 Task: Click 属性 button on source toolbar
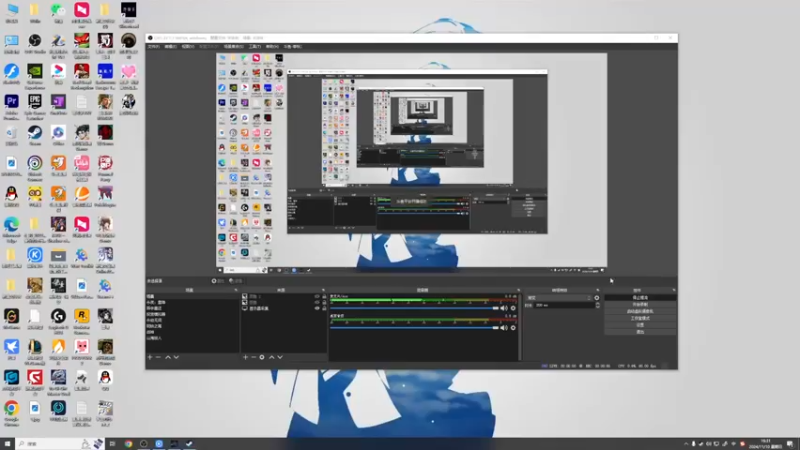(218, 281)
